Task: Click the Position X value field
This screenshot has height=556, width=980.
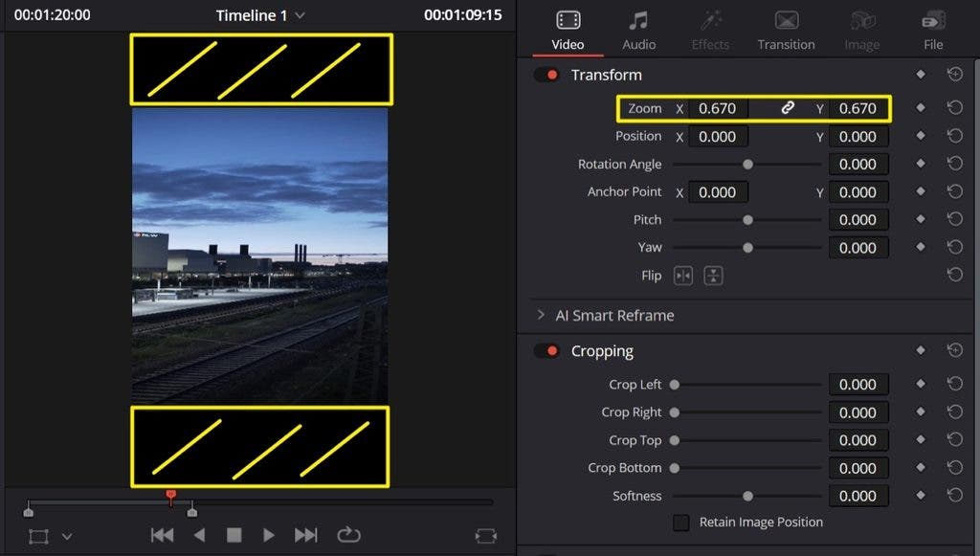Action: pyautogui.click(x=718, y=137)
